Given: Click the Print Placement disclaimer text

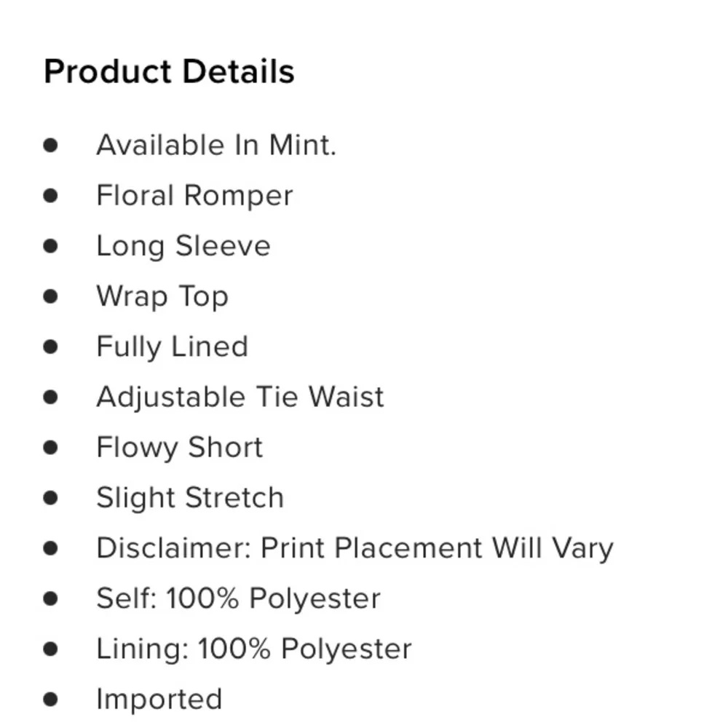Looking at the screenshot, I should tap(355, 548).
